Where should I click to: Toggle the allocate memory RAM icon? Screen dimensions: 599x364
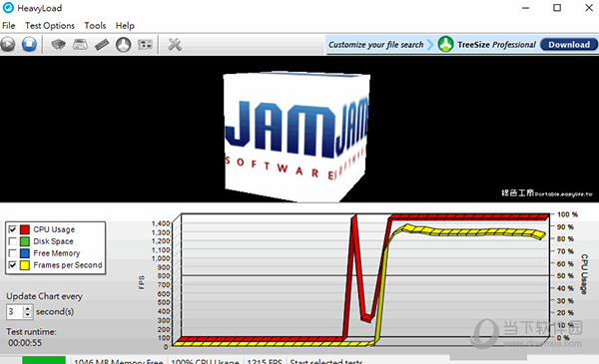pyautogui.click(x=102, y=45)
